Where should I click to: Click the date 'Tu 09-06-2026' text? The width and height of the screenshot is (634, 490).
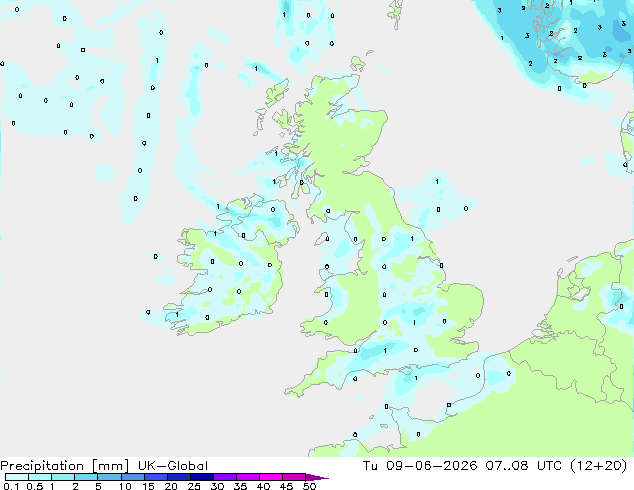tap(420, 466)
